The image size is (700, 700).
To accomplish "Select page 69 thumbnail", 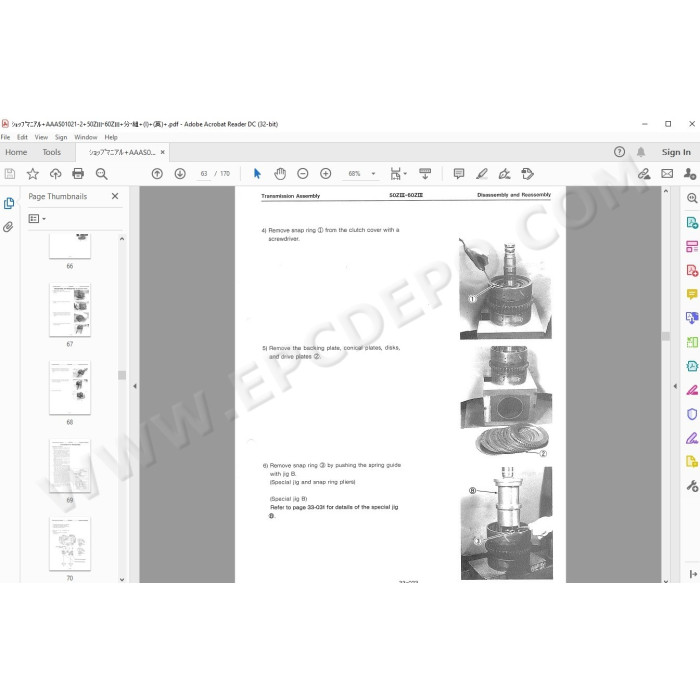I will [x=70, y=466].
